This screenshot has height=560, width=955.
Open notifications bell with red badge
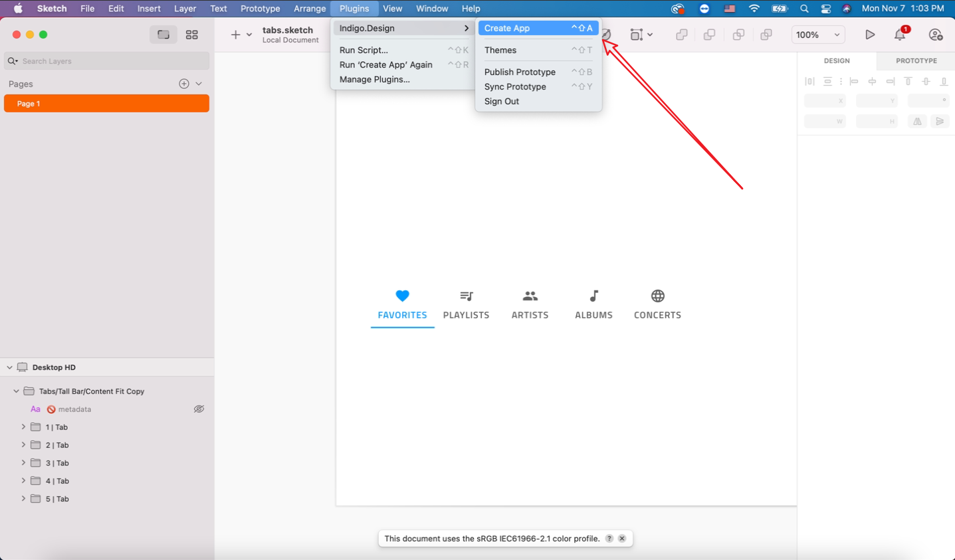point(901,35)
